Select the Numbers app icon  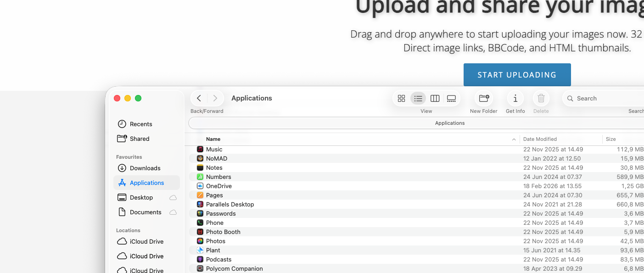click(200, 177)
